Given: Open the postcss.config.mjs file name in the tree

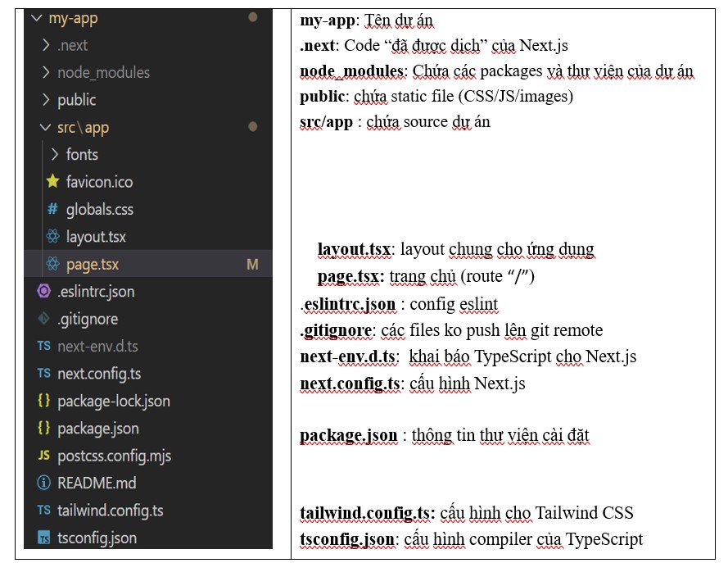Looking at the screenshot, I should (x=114, y=456).
